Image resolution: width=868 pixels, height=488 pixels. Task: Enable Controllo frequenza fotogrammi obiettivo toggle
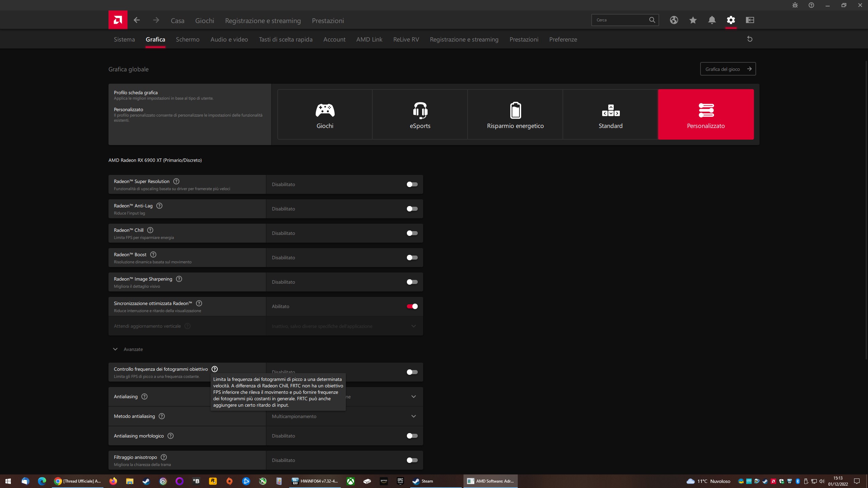coord(412,372)
